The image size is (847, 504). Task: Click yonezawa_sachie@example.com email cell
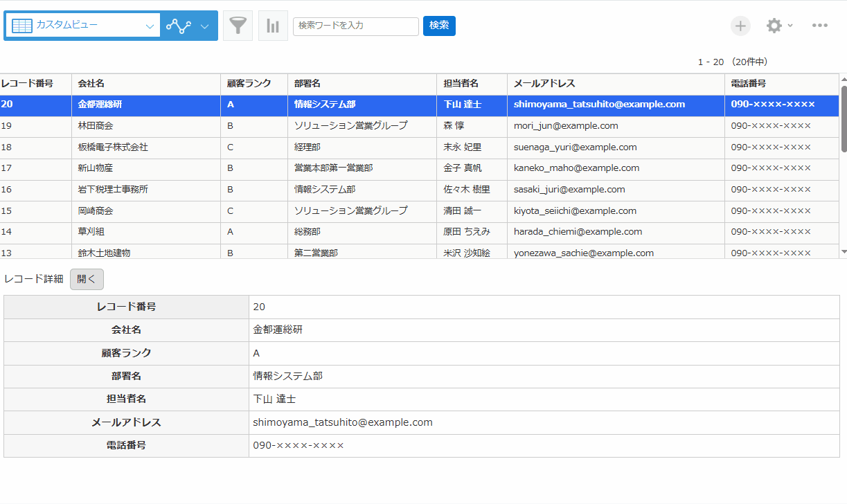point(616,252)
